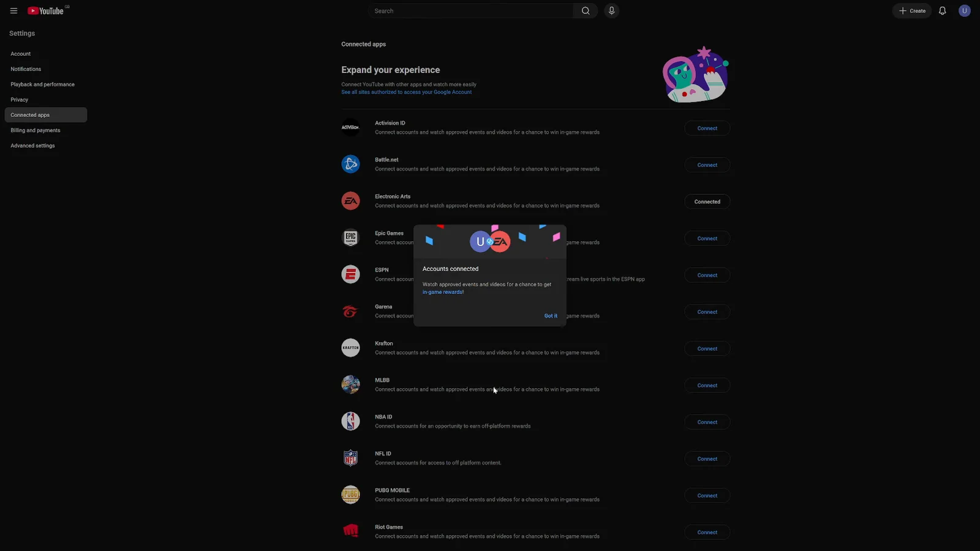The height and width of the screenshot is (551, 980).
Task: Click the ESPN logo icon
Action: [350, 274]
